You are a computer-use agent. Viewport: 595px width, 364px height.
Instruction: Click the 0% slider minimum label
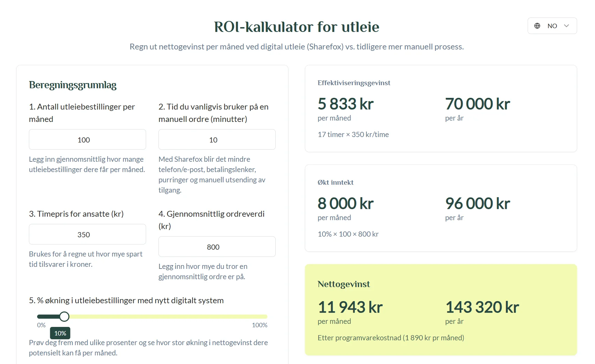41,325
